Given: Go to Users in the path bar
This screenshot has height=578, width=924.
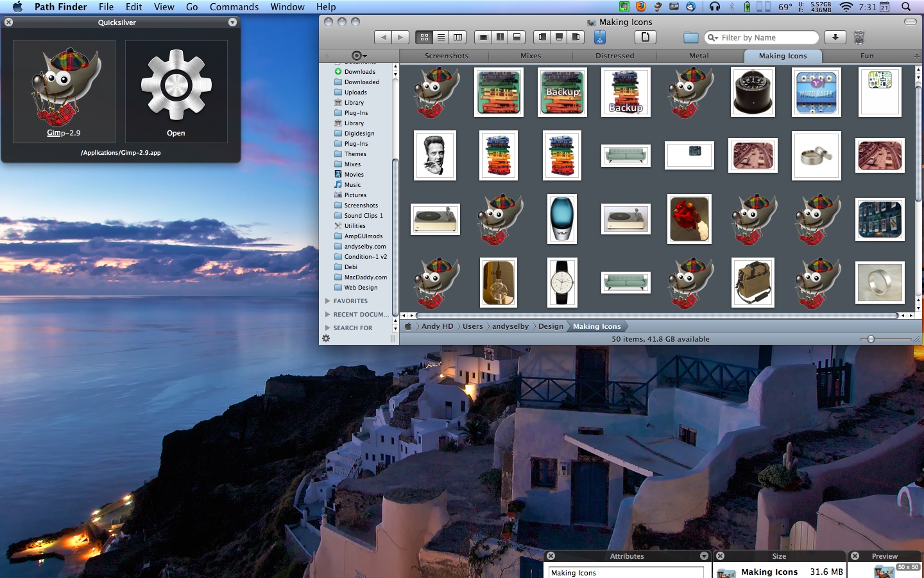Looking at the screenshot, I should (472, 326).
